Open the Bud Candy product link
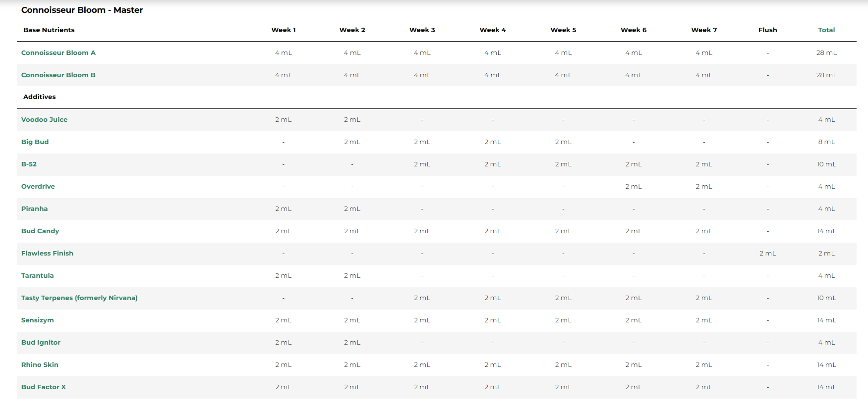 point(40,231)
